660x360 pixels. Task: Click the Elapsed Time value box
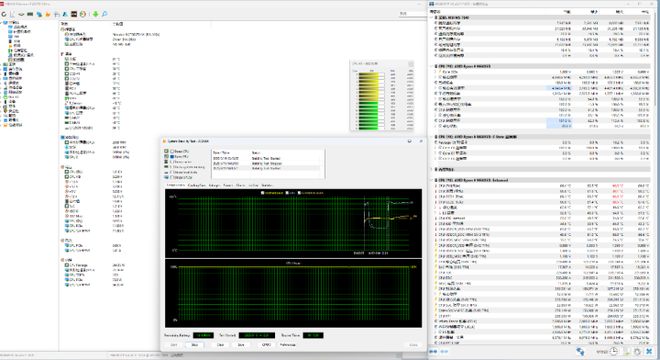pos(313,336)
